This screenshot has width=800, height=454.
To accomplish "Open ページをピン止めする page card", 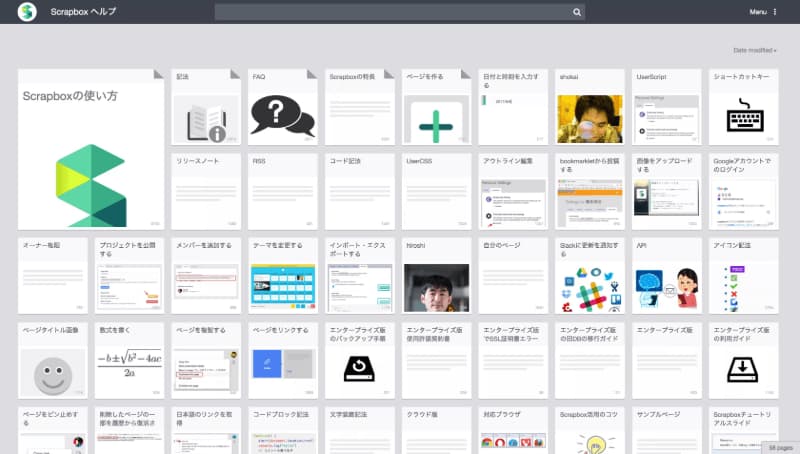I will pos(53,431).
